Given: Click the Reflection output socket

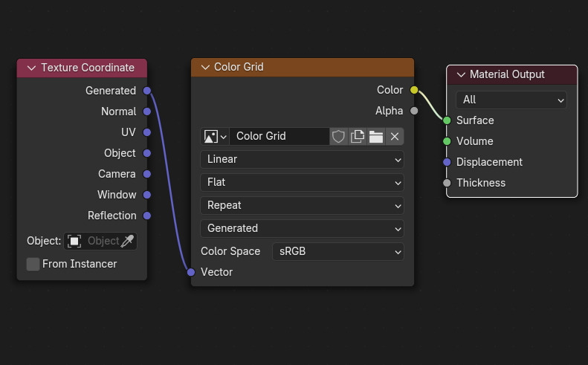Looking at the screenshot, I should pos(147,216).
